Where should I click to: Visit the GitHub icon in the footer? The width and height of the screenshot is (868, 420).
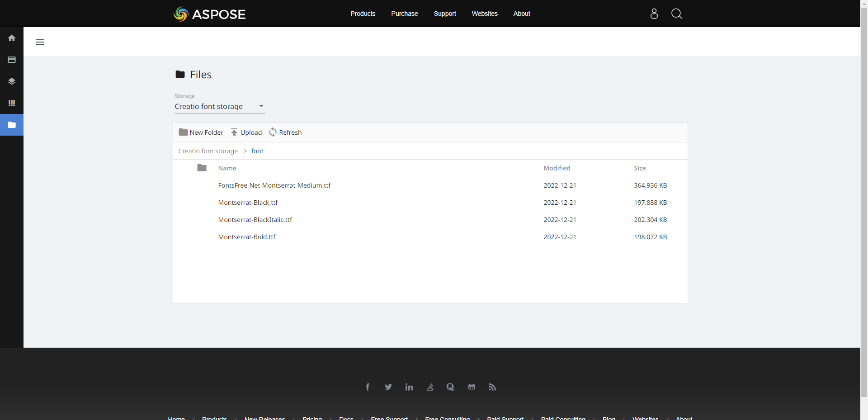(x=472, y=387)
